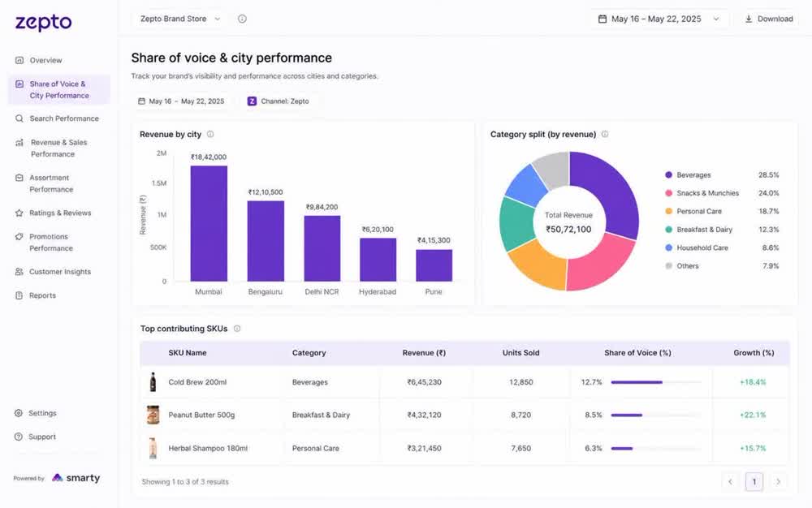
Task: Open the Zepto Brand Store dropdown
Action: (x=180, y=19)
